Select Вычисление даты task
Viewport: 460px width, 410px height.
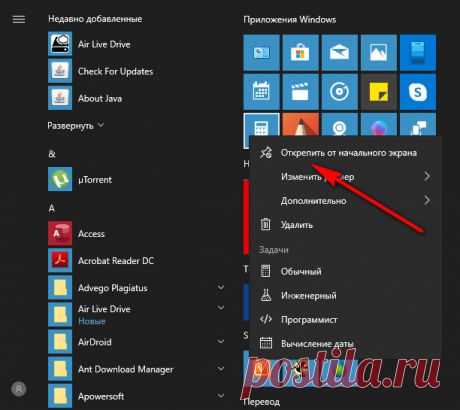click(346, 343)
